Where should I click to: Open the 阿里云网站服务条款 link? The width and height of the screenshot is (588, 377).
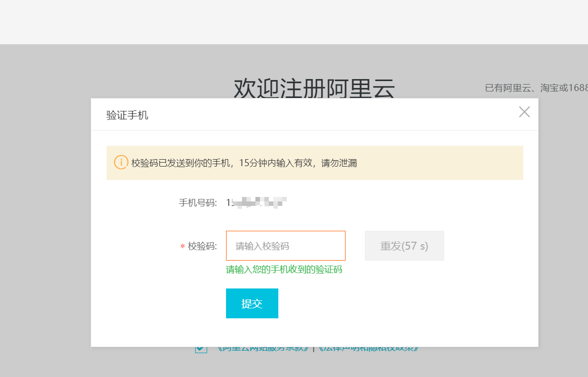click(x=262, y=349)
